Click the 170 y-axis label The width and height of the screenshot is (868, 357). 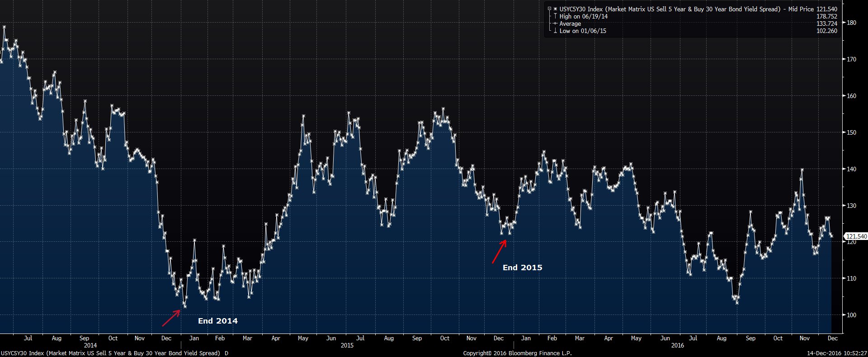click(851, 59)
